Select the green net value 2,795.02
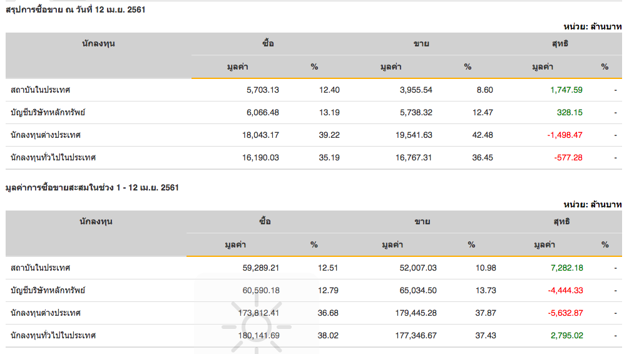Screen dimensions: 644x354 [566, 335]
